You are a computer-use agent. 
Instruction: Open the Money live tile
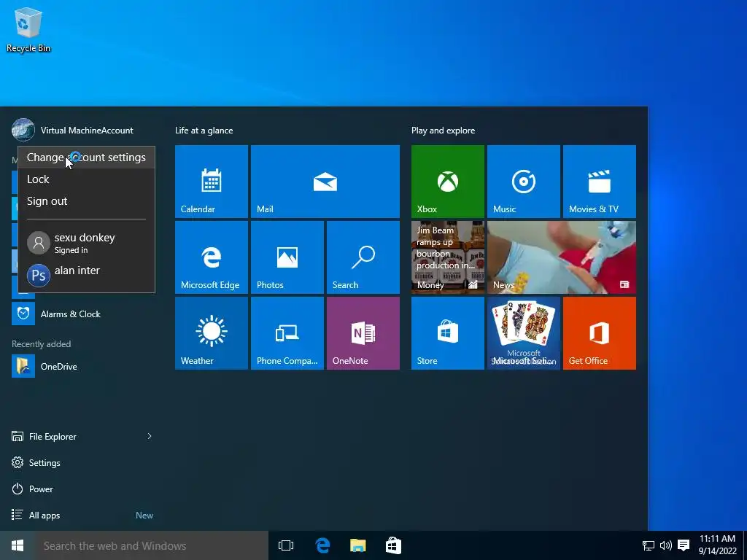point(447,257)
